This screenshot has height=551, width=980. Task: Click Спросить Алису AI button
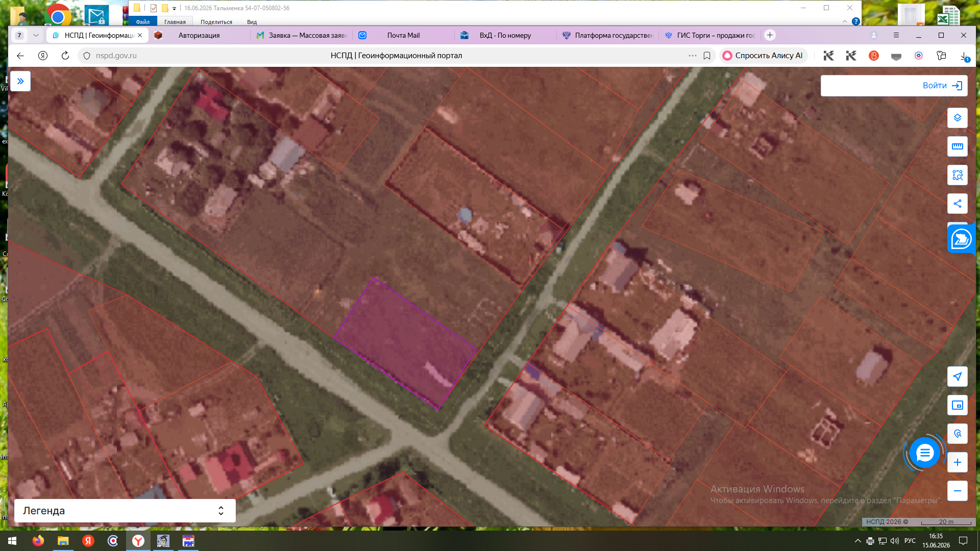pos(763,56)
